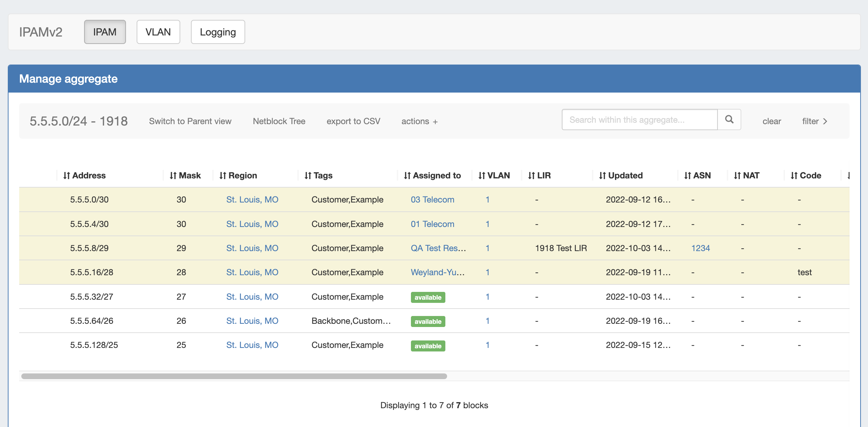Open the actions + dropdown

coord(419,121)
